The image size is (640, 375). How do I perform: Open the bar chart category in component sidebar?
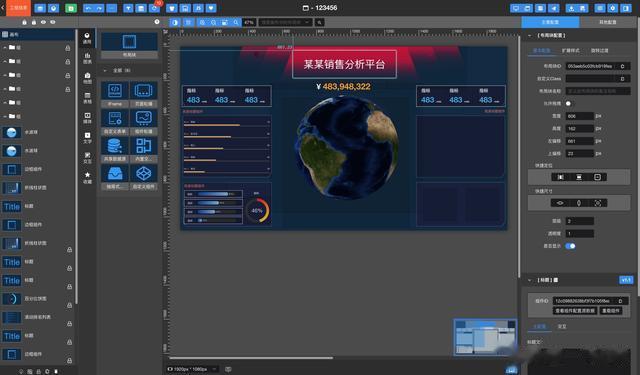(x=87, y=58)
